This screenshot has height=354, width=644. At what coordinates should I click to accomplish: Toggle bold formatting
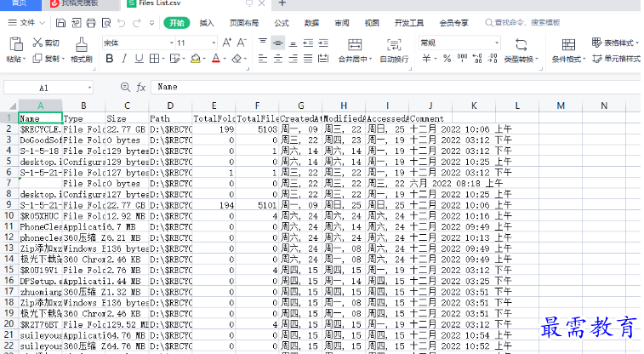click(x=109, y=59)
